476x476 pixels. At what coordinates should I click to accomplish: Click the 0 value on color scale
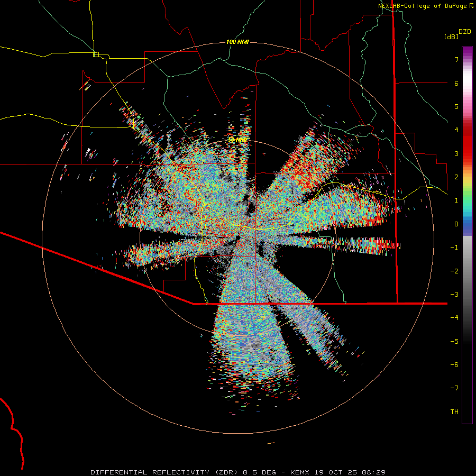[456, 224]
